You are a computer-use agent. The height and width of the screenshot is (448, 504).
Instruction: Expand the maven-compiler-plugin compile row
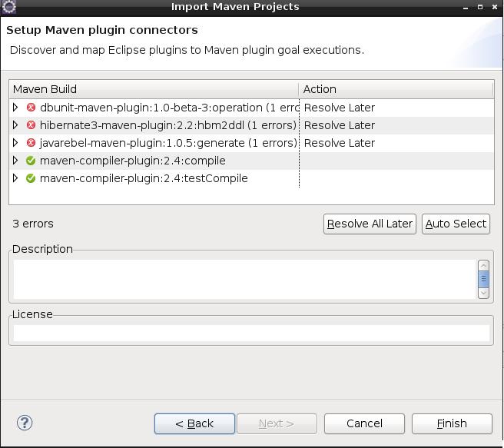(16, 161)
